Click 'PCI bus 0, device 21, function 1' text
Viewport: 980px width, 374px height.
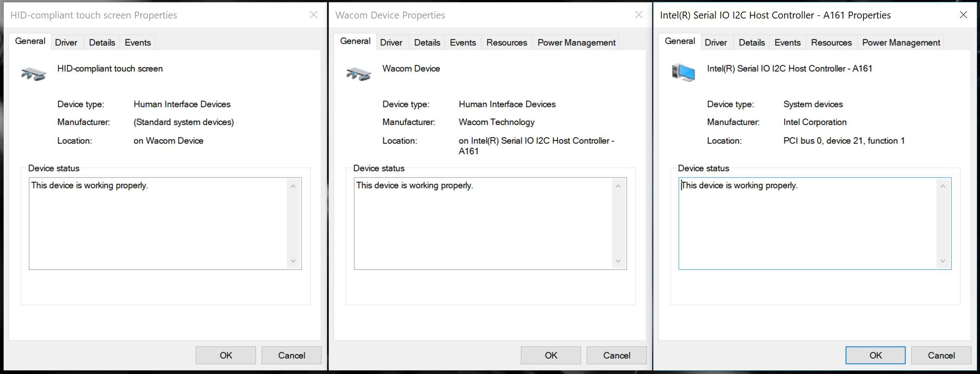844,141
